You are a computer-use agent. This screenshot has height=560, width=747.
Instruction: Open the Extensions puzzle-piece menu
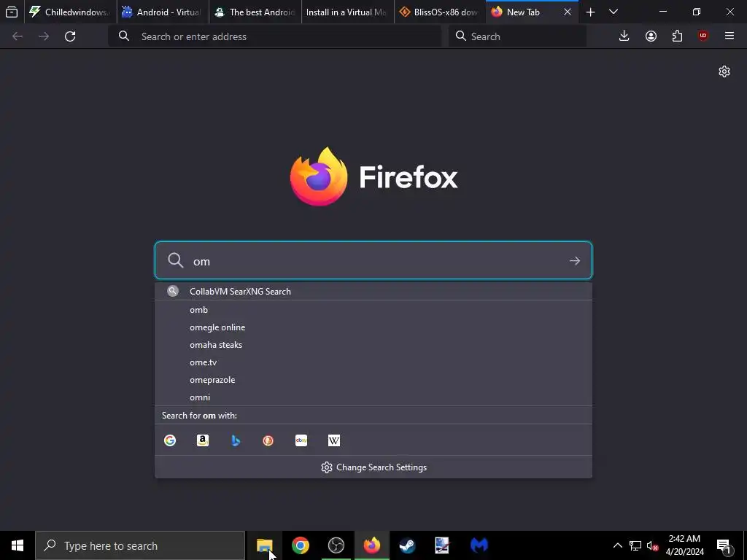pos(677,36)
